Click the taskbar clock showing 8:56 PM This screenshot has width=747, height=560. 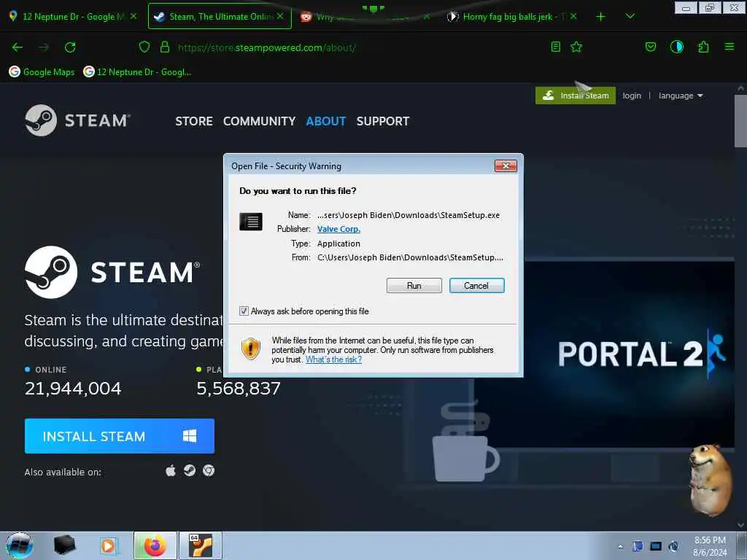(x=710, y=546)
